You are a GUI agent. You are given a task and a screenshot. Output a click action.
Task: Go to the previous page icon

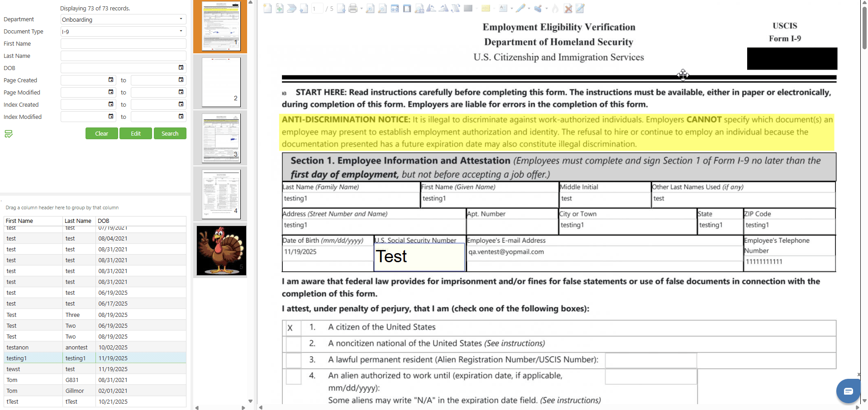(x=304, y=8)
